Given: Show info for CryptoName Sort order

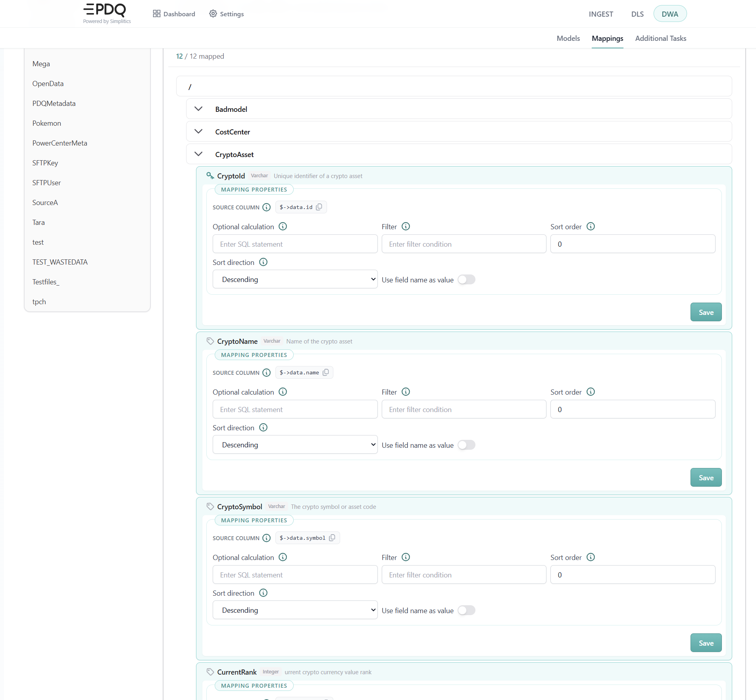Looking at the screenshot, I should 591,392.
